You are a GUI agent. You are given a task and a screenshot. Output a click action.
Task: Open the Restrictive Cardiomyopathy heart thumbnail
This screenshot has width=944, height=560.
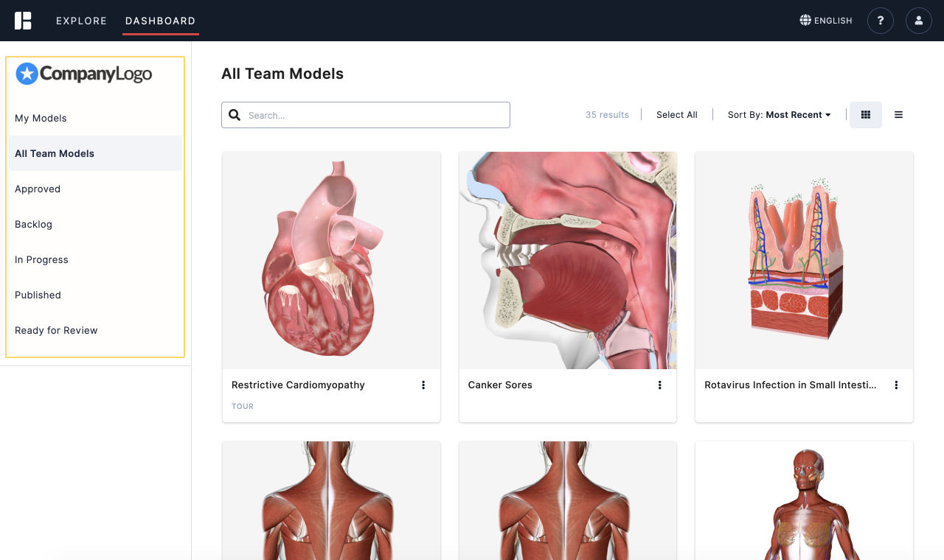pyautogui.click(x=331, y=260)
